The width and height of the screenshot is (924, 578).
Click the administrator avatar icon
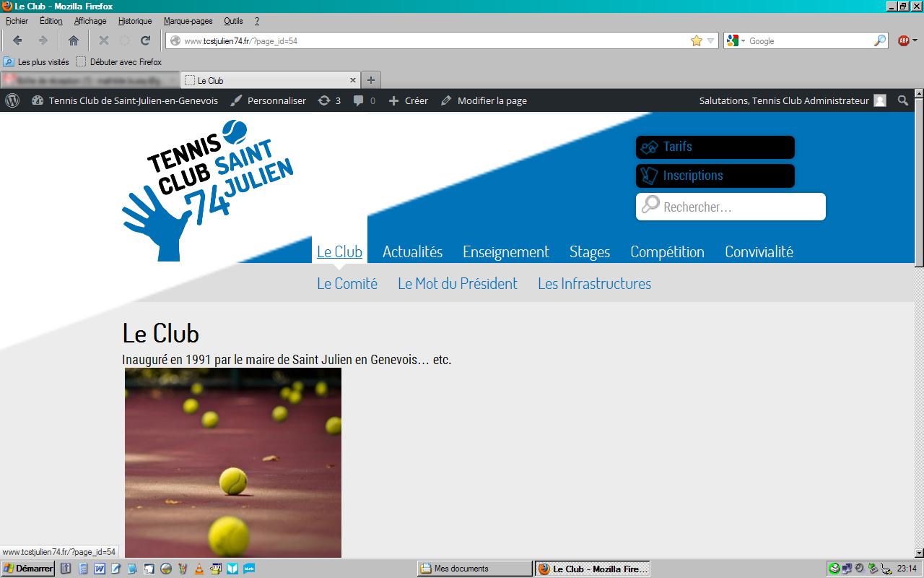click(880, 100)
